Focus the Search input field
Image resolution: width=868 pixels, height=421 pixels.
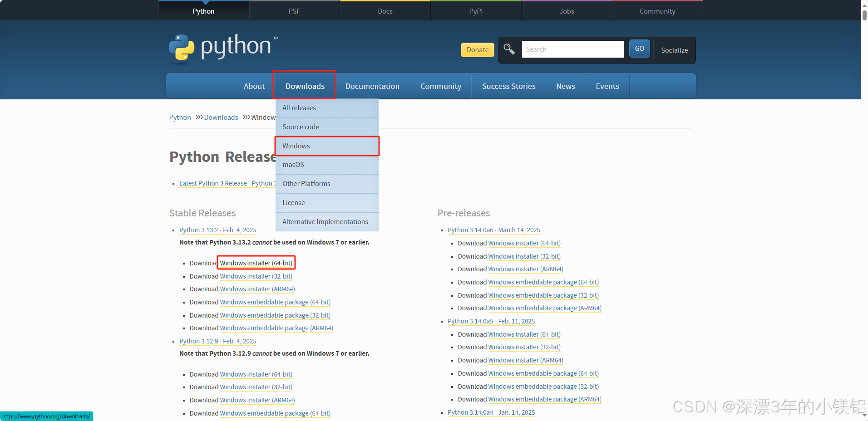[x=573, y=49]
